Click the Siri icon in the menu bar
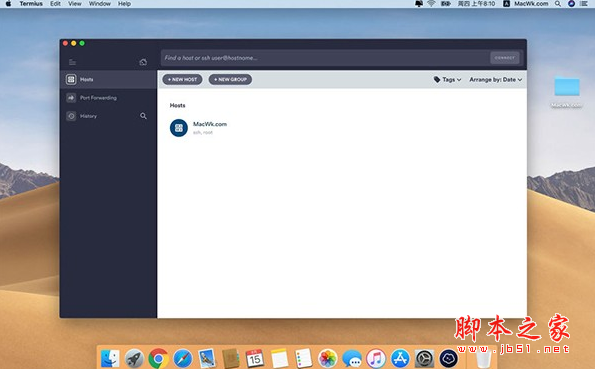 tap(571, 4)
